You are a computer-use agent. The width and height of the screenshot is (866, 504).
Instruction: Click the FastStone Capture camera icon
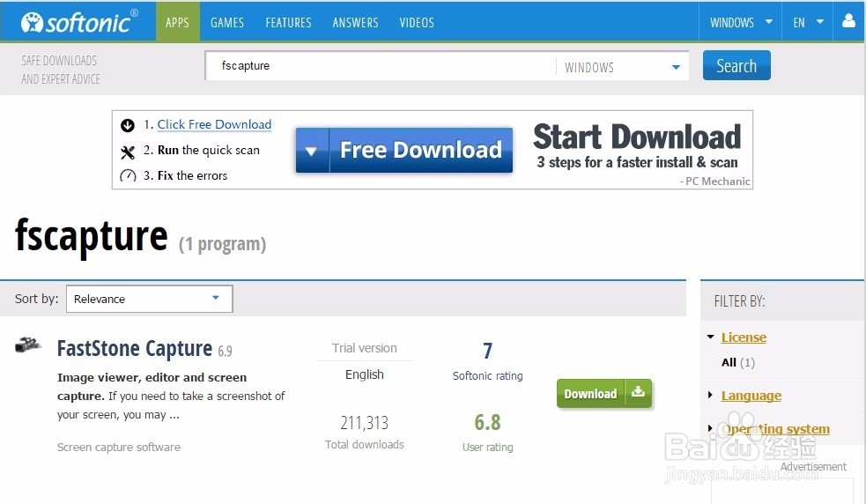click(27, 345)
